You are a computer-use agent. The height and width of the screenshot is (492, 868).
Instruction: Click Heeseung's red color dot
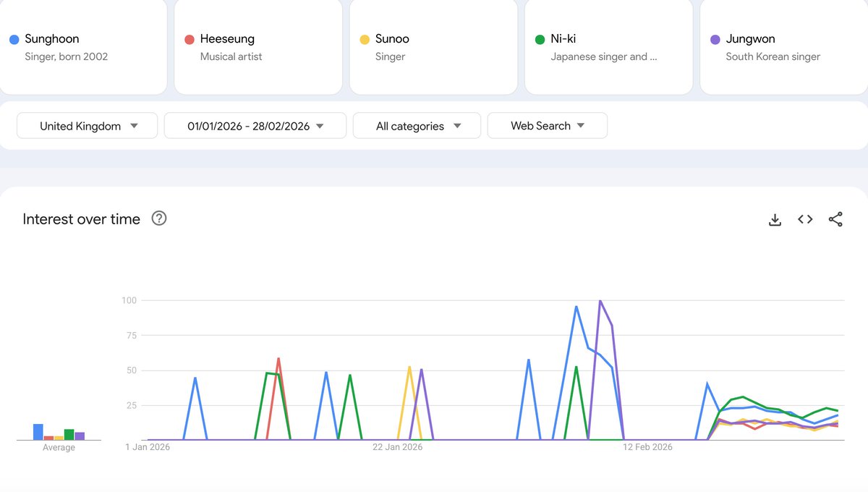tap(189, 39)
